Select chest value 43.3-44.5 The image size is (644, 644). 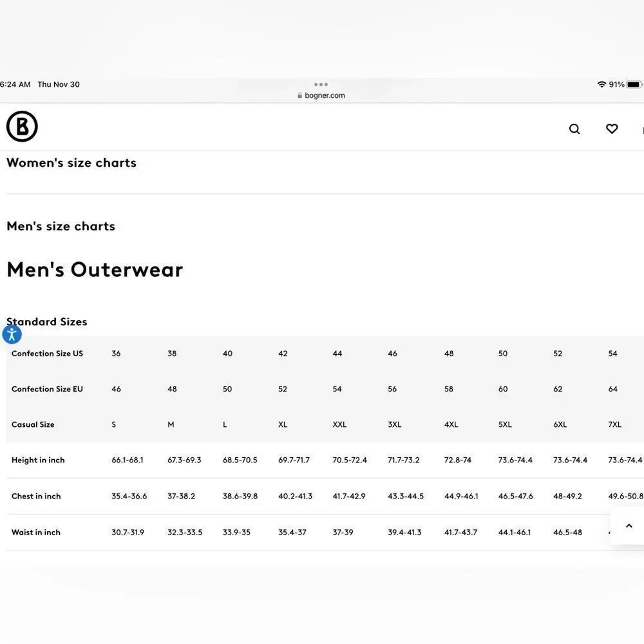point(406,496)
